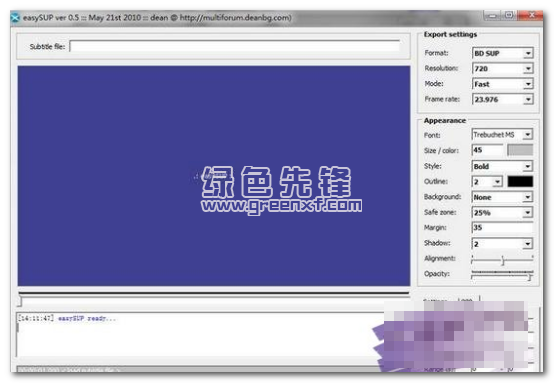Click the Alignment slider track
The height and width of the screenshot is (383, 554).
coord(502,260)
